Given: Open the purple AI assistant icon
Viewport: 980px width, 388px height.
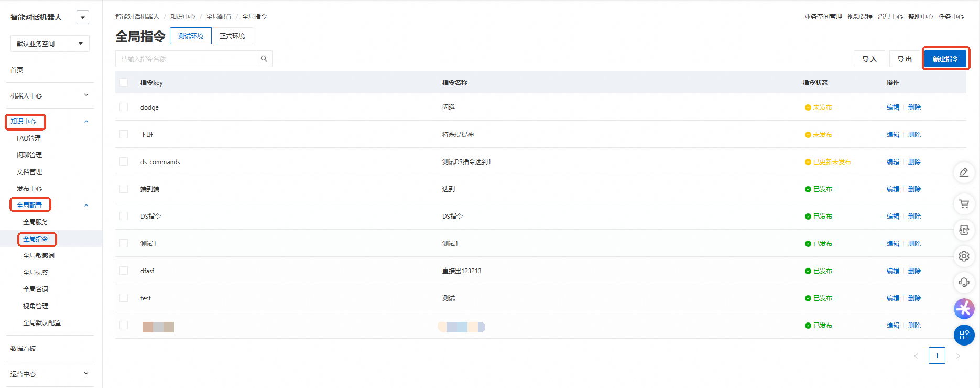Looking at the screenshot, I should coord(964,309).
